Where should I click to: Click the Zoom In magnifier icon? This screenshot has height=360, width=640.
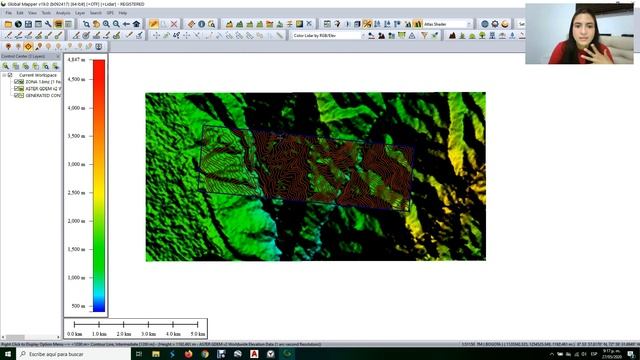pyautogui.click(x=106, y=24)
